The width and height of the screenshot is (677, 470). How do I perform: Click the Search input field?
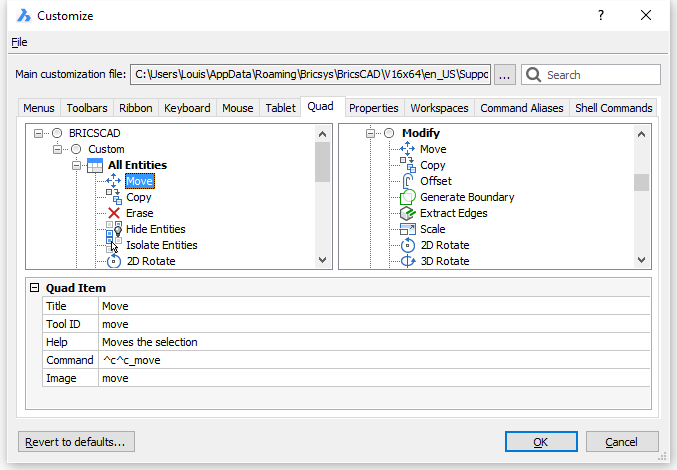591,75
